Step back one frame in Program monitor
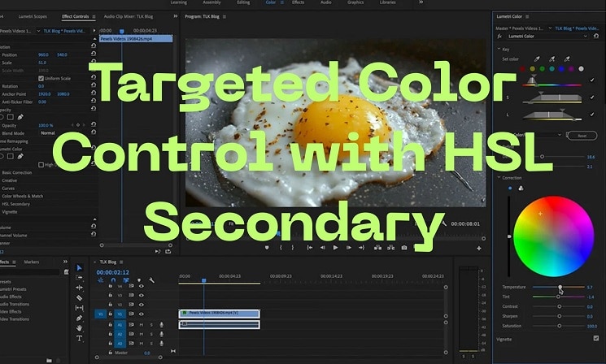Screen dimensions: 606x364 (x=323, y=248)
